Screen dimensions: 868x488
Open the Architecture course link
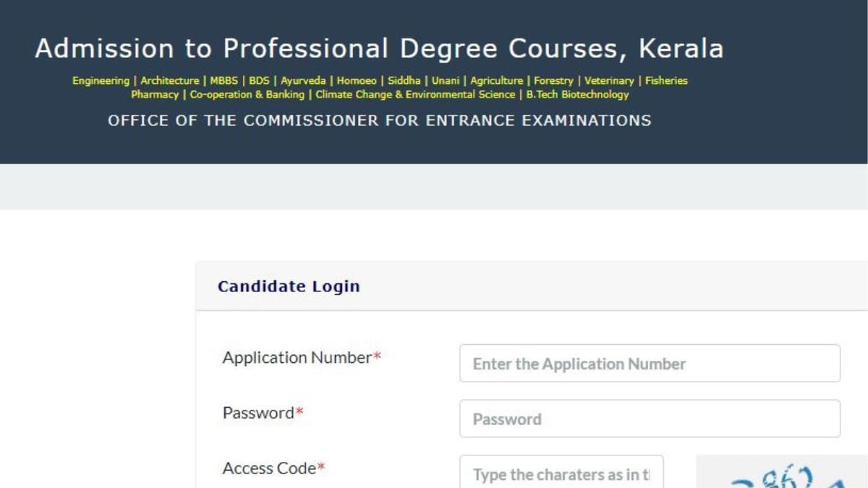tap(169, 80)
